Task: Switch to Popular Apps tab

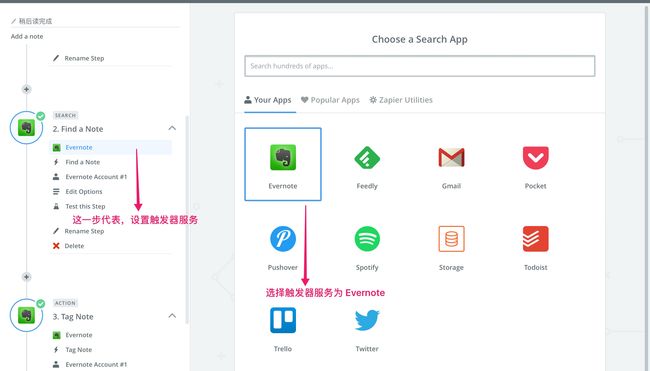Action: point(330,100)
